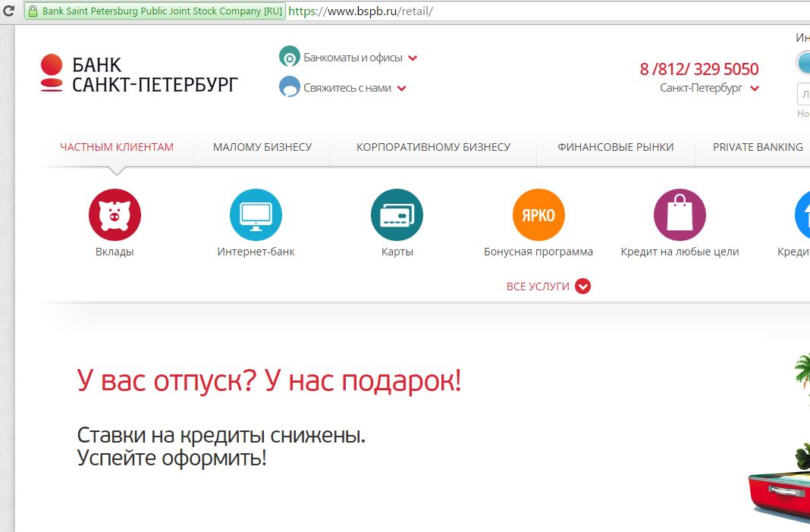Click the Бонусная программа label link

tap(538, 252)
